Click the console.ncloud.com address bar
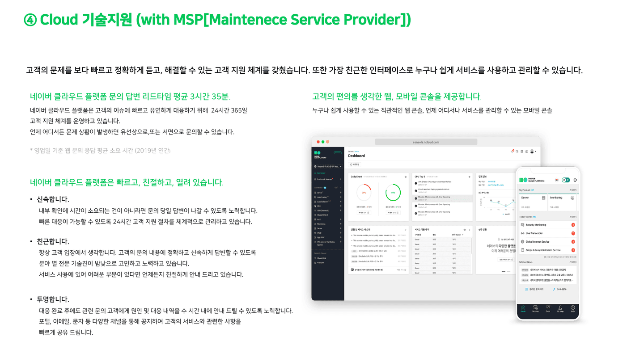 (x=426, y=142)
